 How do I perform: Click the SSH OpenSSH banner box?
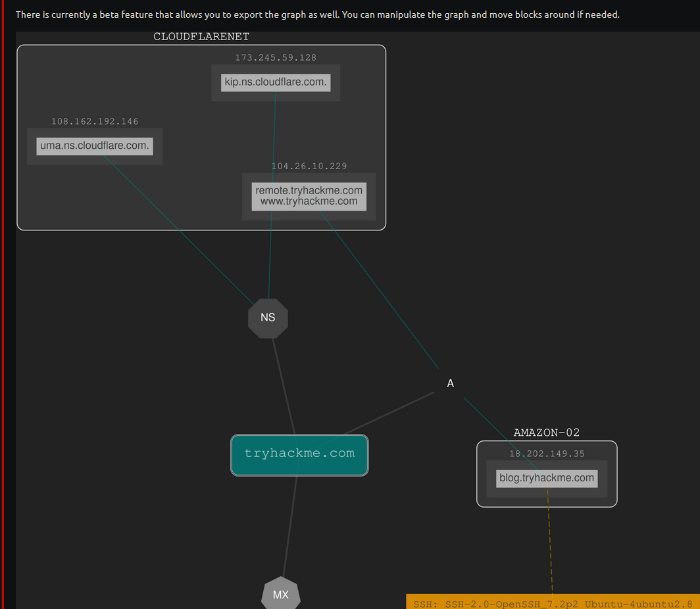click(x=553, y=602)
